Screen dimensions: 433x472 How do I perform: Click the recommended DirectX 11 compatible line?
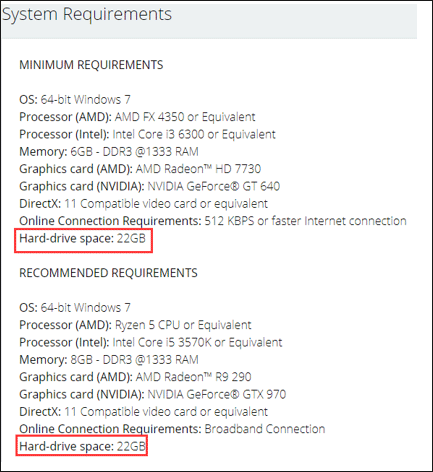tap(144, 412)
